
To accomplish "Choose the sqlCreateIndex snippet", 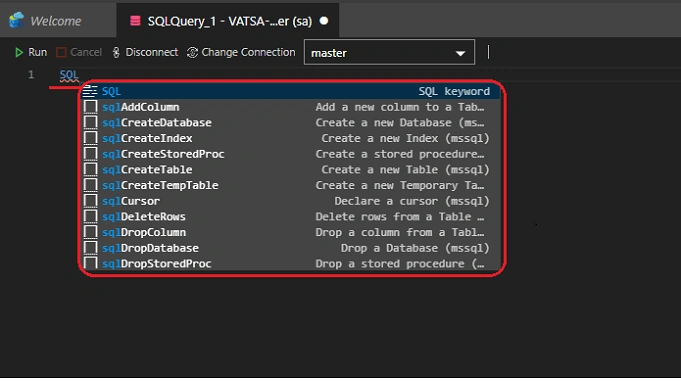I will coord(291,138).
